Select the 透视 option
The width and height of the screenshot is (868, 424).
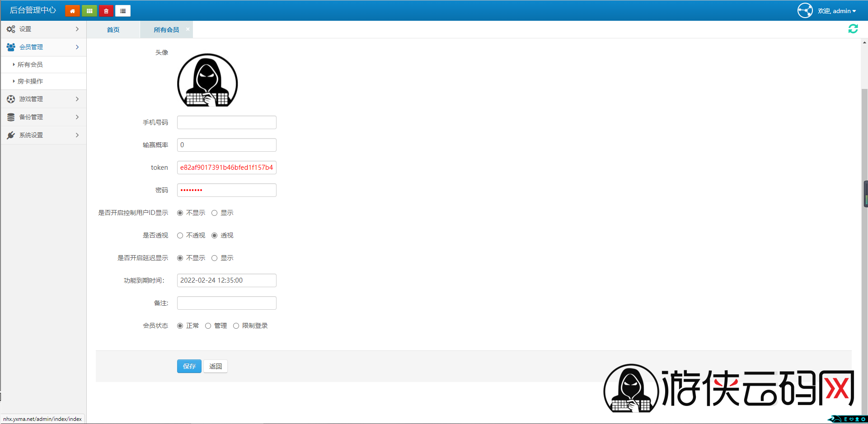pyautogui.click(x=214, y=235)
